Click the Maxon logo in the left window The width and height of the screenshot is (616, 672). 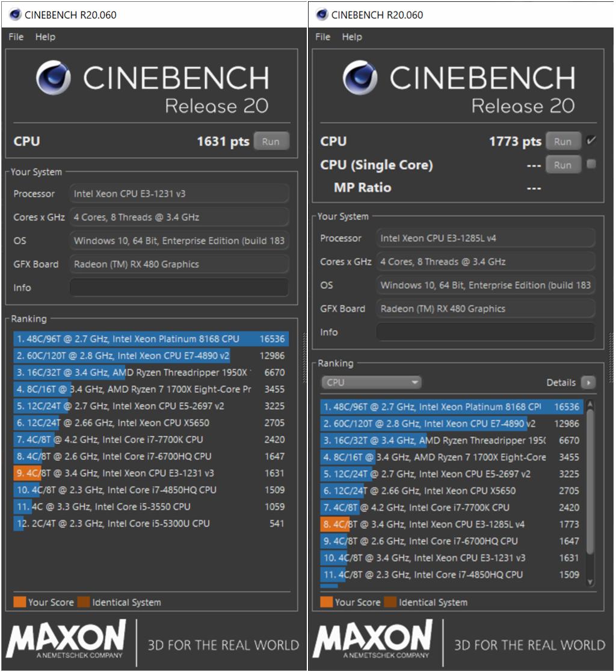(x=66, y=640)
